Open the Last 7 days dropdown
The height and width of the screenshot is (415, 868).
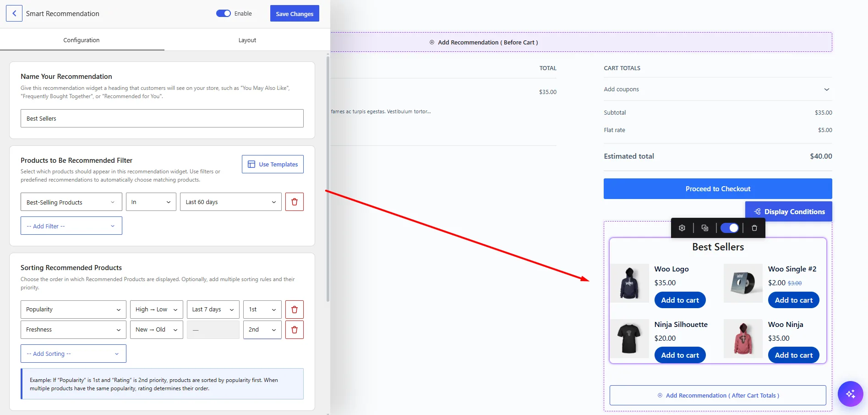click(x=213, y=310)
